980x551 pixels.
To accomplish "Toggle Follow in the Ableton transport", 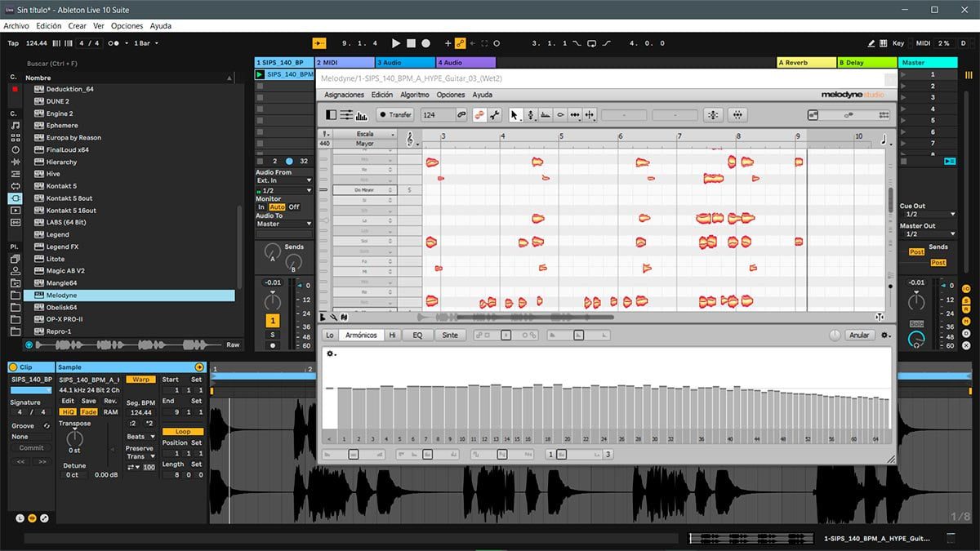I will point(319,43).
